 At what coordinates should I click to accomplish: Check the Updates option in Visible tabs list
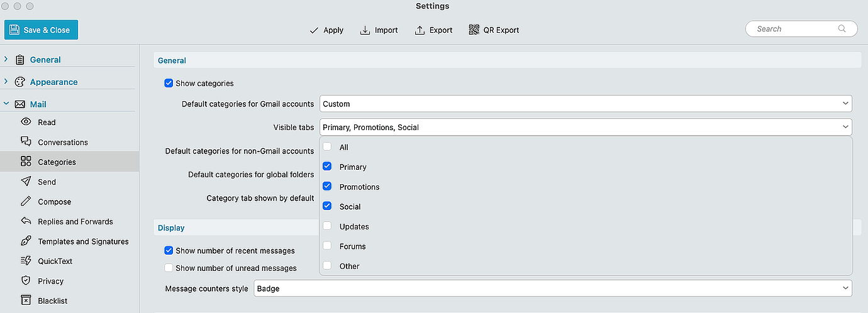pyautogui.click(x=327, y=226)
